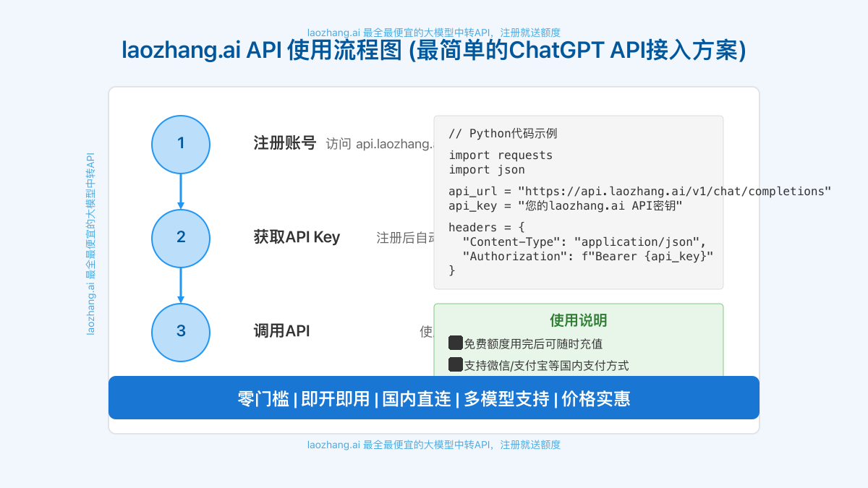
Task: Click the code comment // Python代码示例
Action: pos(503,134)
